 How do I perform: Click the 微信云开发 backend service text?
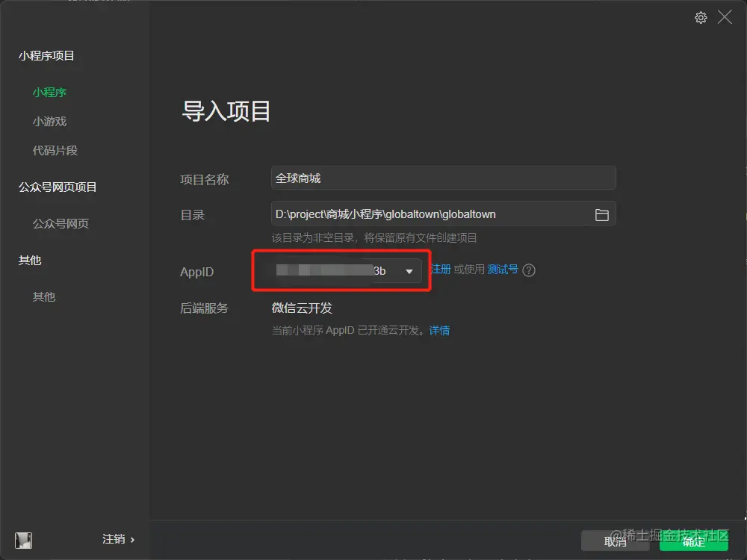point(302,308)
